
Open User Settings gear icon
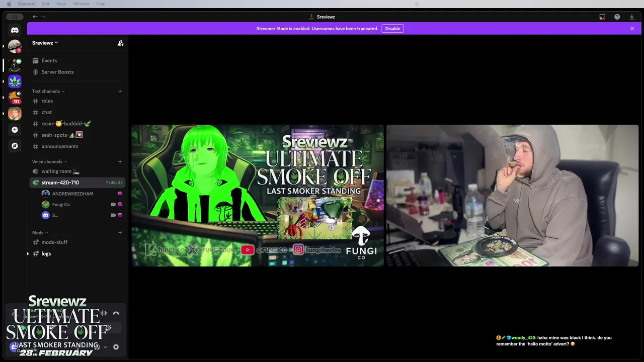pos(116,347)
